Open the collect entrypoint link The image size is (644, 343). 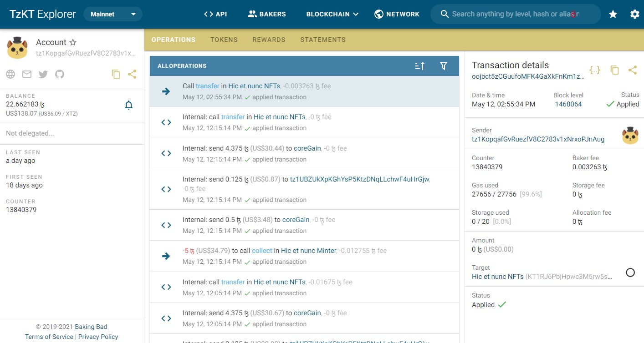point(262,251)
